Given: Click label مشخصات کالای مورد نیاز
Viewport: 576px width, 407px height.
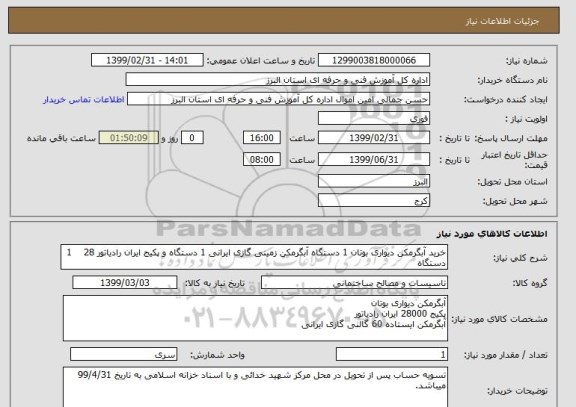Looking at the screenshot, I should 500,319.
